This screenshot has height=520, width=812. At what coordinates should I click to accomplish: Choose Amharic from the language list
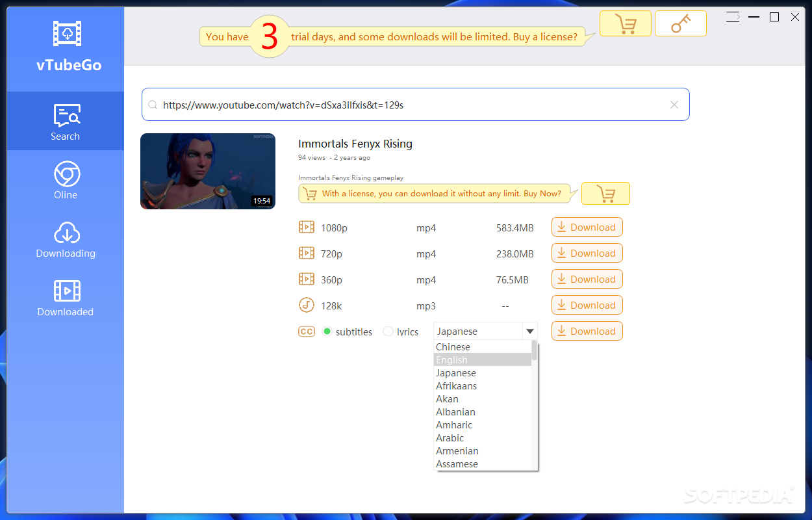(483, 425)
